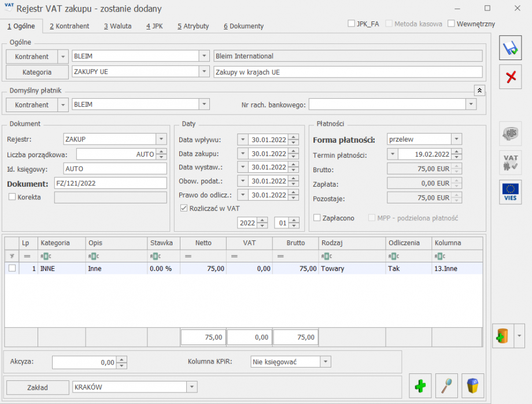Screen dimensions: 532x404
Task: Expand bank account number dropdown
Action: tap(471, 104)
